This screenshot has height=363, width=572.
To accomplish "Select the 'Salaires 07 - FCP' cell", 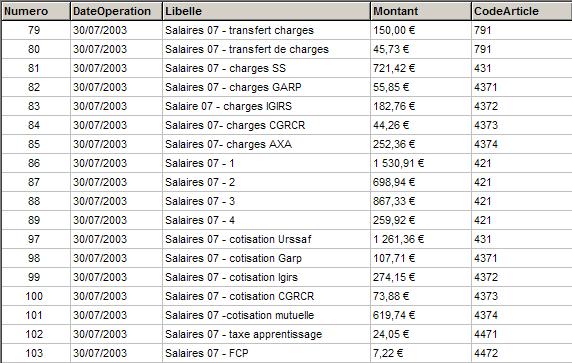I will click(266, 353).
